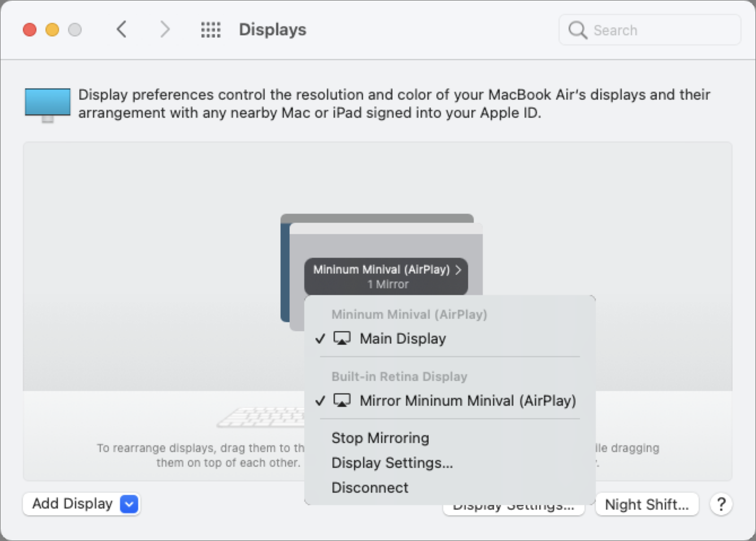Expand the Mininum Minival (AirPlay) label chevron
The height and width of the screenshot is (541, 756).
(x=460, y=270)
